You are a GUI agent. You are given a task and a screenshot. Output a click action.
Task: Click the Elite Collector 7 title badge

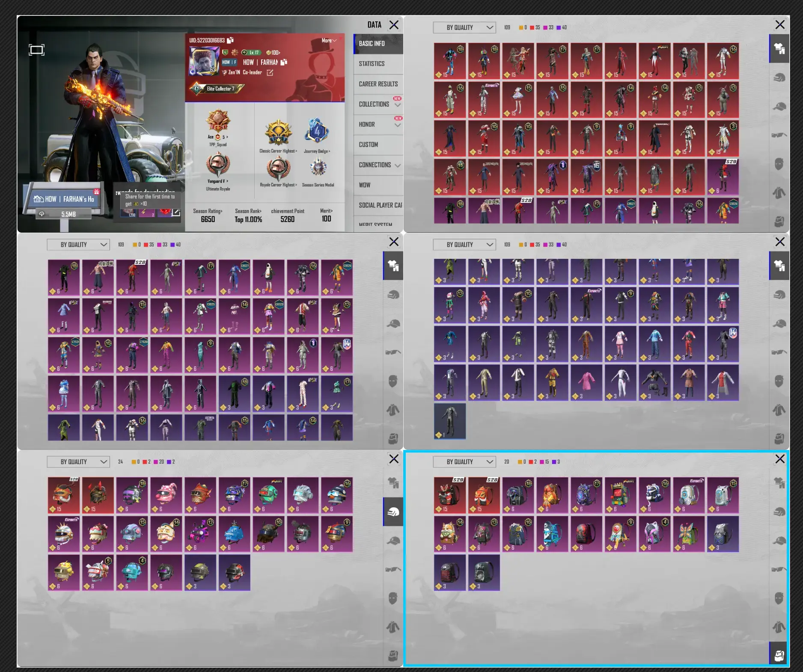(x=217, y=89)
